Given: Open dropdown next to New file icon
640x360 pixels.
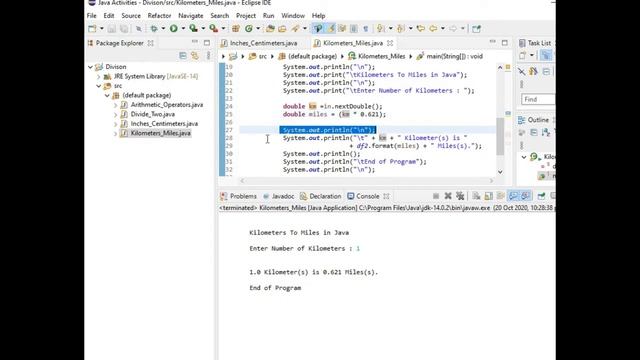Looking at the screenshot, I should [101, 29].
